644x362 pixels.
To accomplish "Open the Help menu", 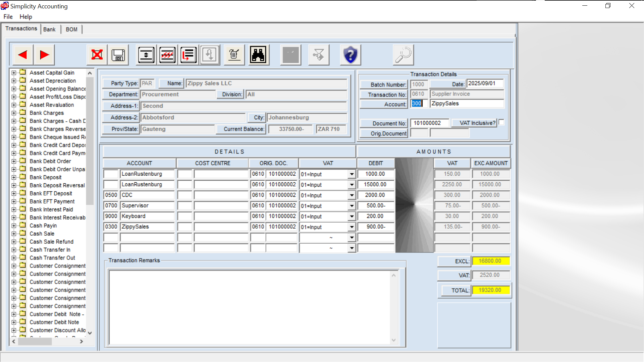I will click(26, 16).
